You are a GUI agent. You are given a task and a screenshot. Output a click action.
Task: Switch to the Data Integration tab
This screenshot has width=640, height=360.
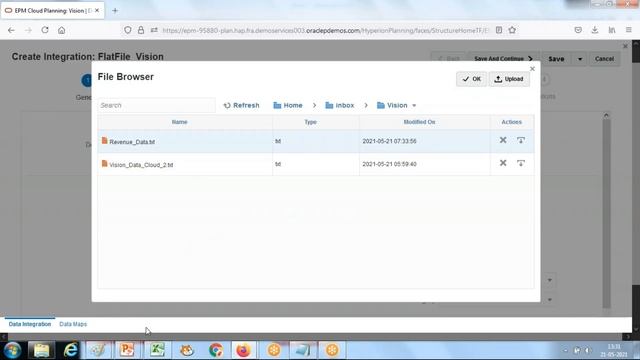pos(30,324)
